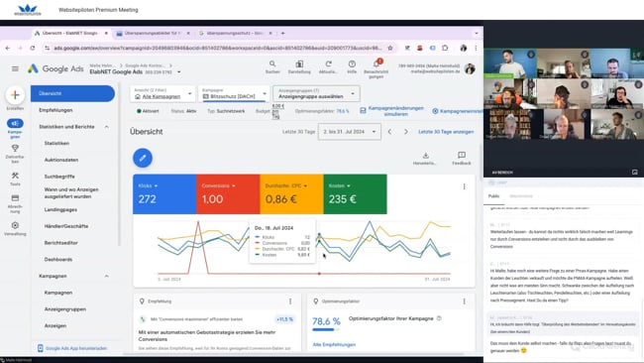Image resolution: width=644 pixels, height=363 pixels.
Task: Open the Benachrichtigungen bell icon
Action: [x=376, y=63]
